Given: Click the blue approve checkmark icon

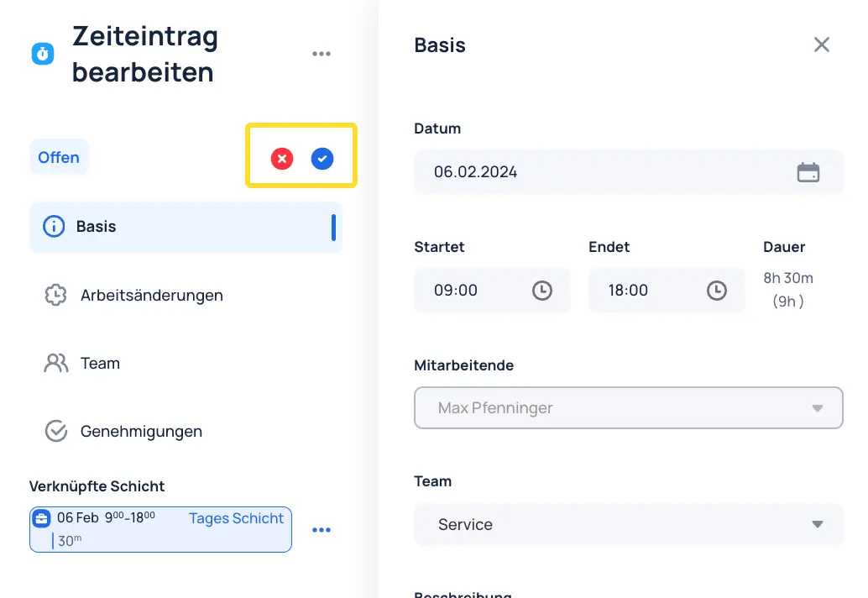Looking at the screenshot, I should (x=322, y=159).
